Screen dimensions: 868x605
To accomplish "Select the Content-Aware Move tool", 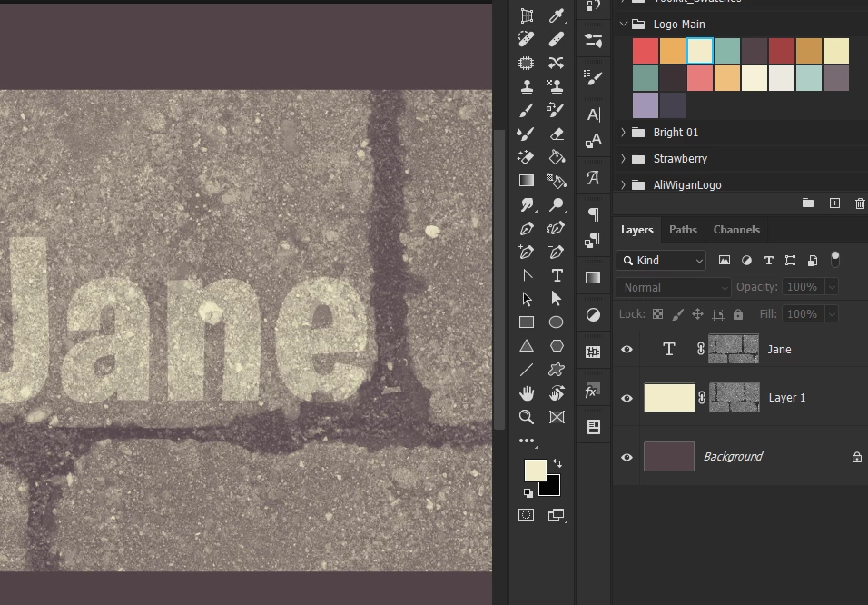I will click(557, 63).
